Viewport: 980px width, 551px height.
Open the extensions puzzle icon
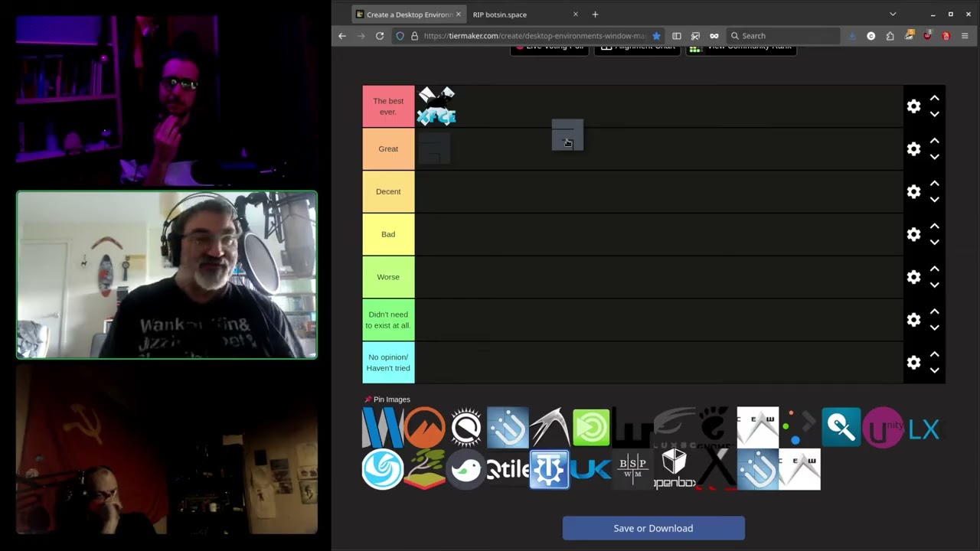[890, 36]
